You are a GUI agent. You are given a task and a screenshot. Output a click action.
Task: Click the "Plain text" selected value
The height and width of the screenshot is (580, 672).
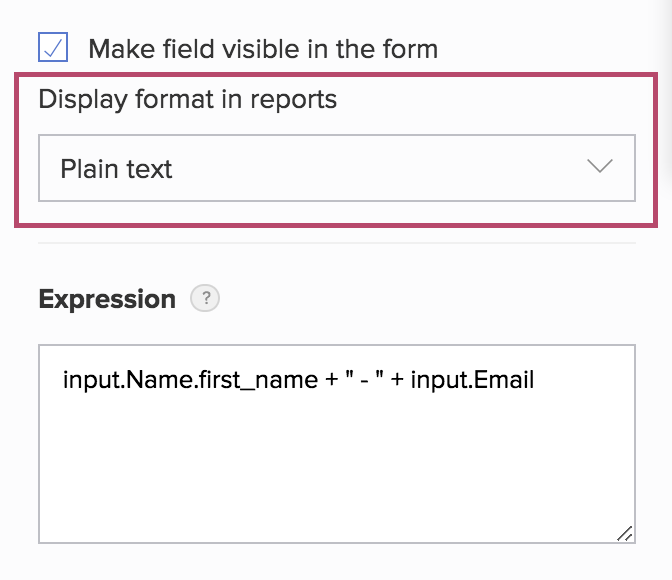click(x=116, y=169)
